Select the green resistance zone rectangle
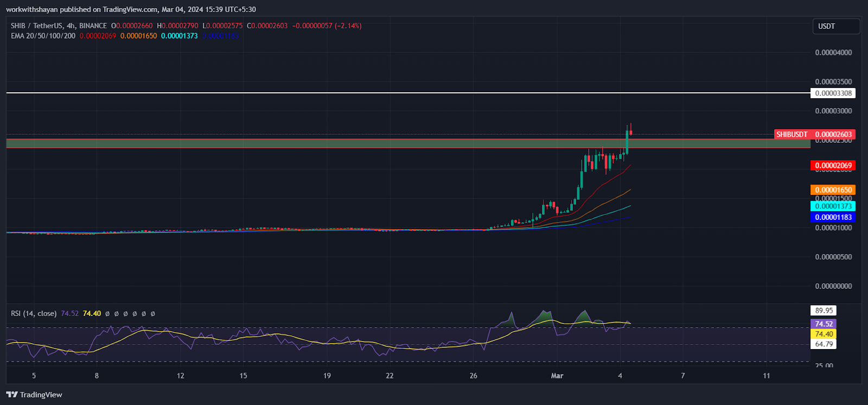Screen dimensions: 868x405 408,143
